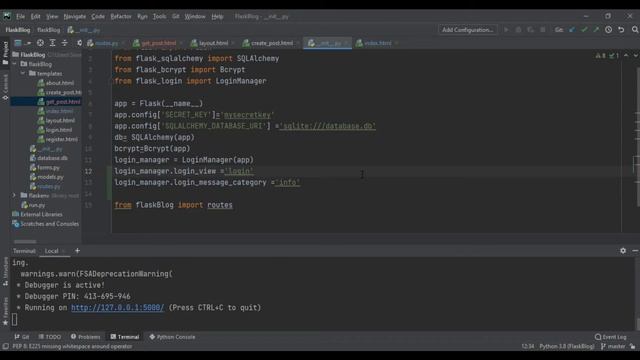640x360 pixels.
Task: Open the Window menu
Action: click(x=195, y=16)
